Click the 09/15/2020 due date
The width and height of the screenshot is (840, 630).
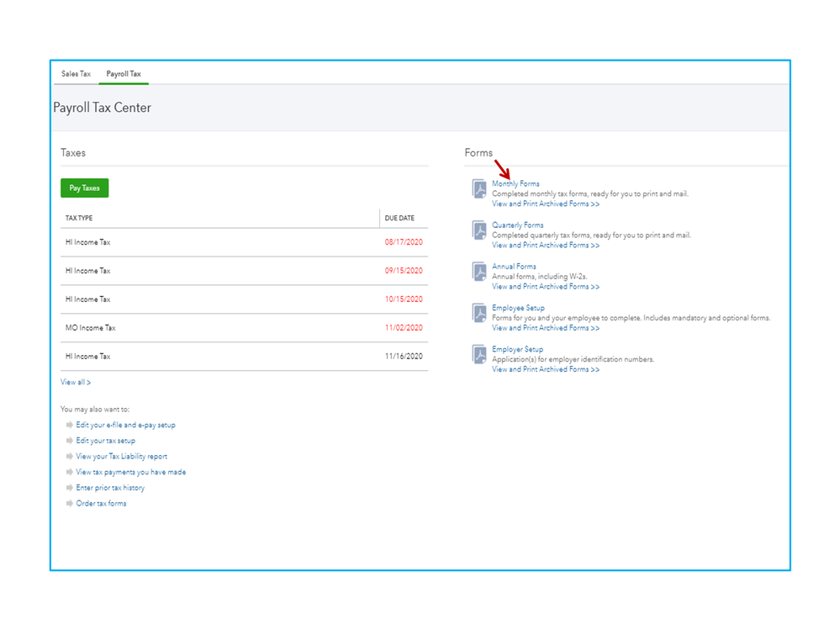click(x=404, y=271)
